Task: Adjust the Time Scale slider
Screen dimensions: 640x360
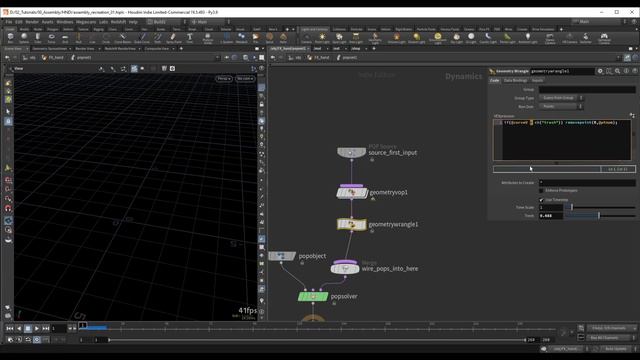Action: (x=600, y=207)
